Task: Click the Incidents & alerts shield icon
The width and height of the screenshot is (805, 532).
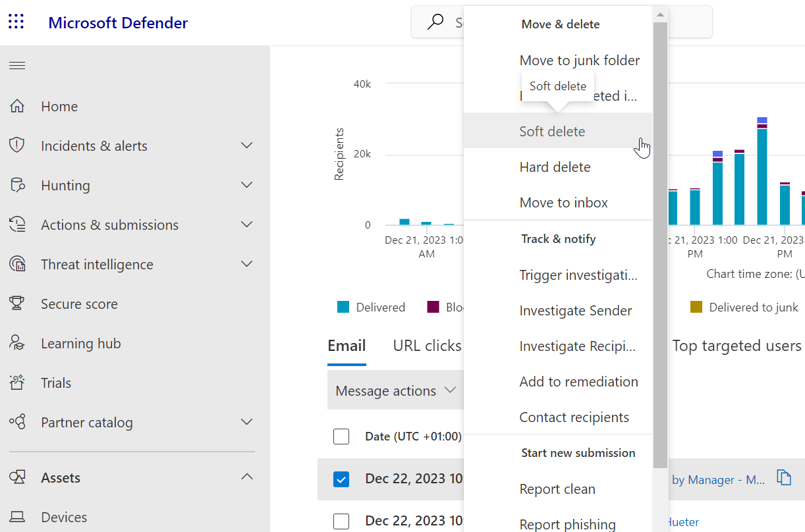Action: pos(17,146)
